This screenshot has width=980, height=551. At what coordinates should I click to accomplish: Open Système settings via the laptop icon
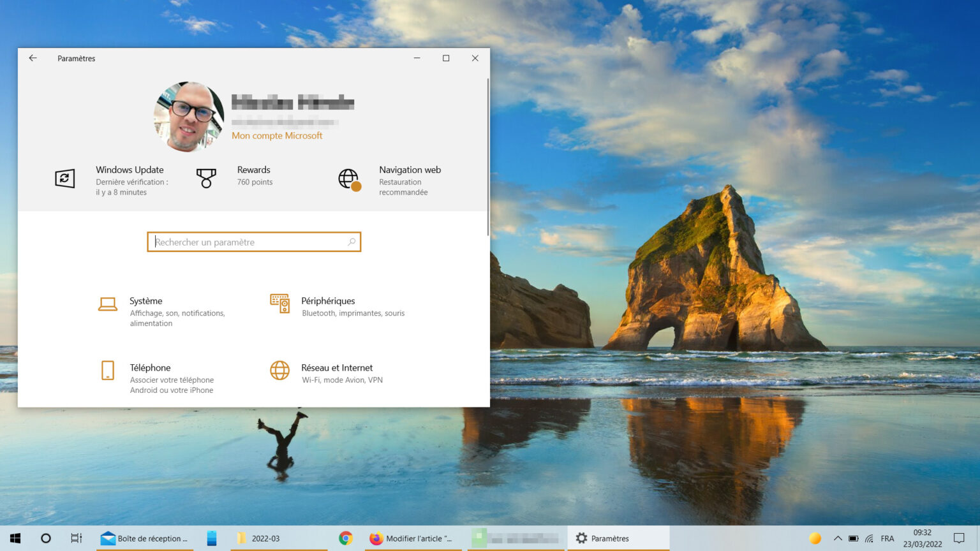coord(107,304)
